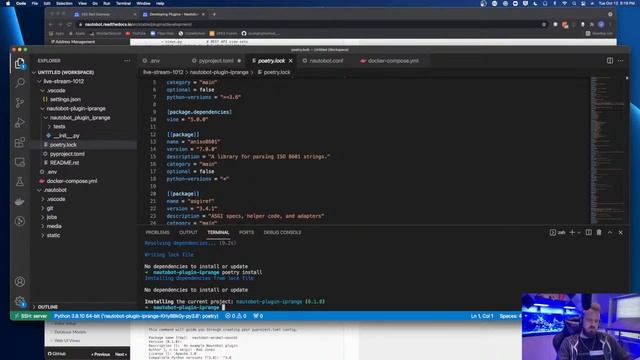Image resolution: width=640 pixels, height=360 pixels.
Task: Open the PROBLEMS panel tab
Action: coord(157,232)
